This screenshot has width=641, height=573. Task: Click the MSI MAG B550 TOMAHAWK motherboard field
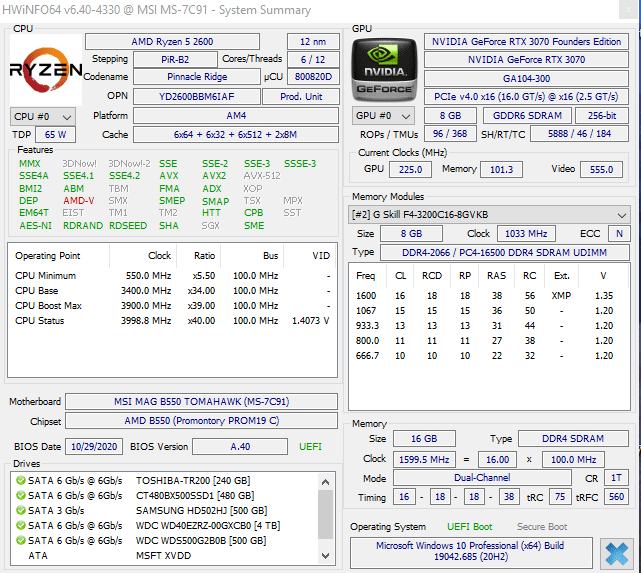(202, 402)
